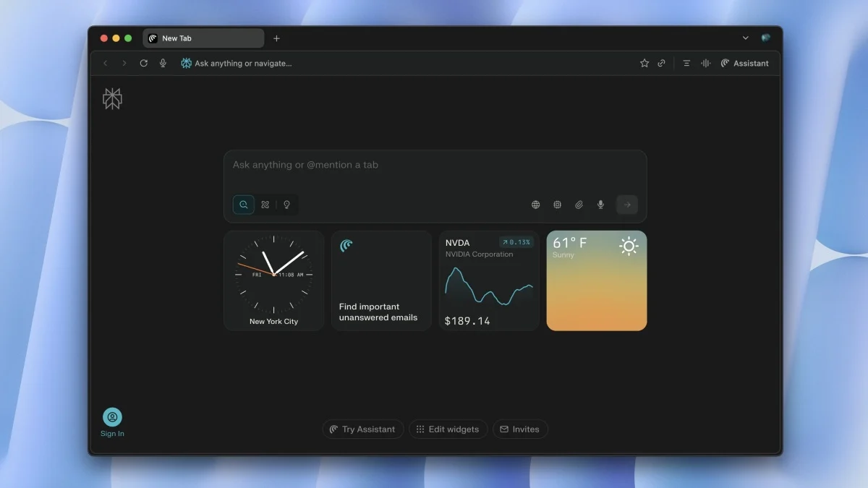Click the Edit widgets button
Image resolution: width=868 pixels, height=488 pixels.
click(x=448, y=429)
